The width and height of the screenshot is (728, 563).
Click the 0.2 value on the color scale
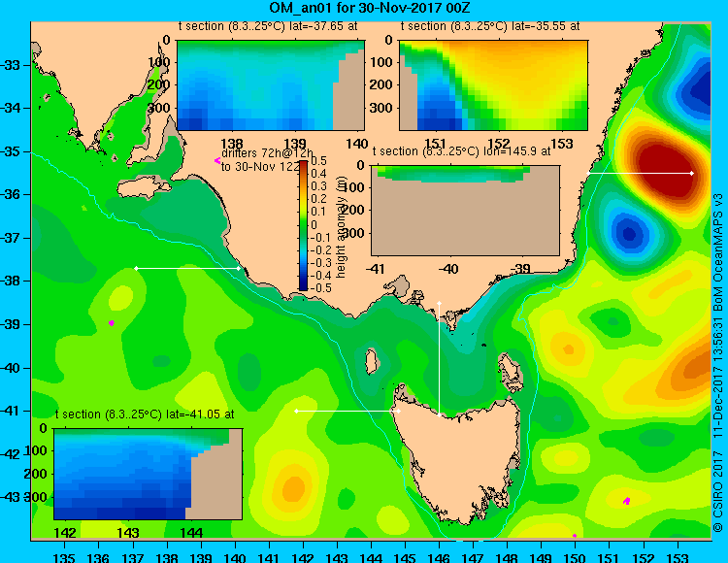(318, 199)
